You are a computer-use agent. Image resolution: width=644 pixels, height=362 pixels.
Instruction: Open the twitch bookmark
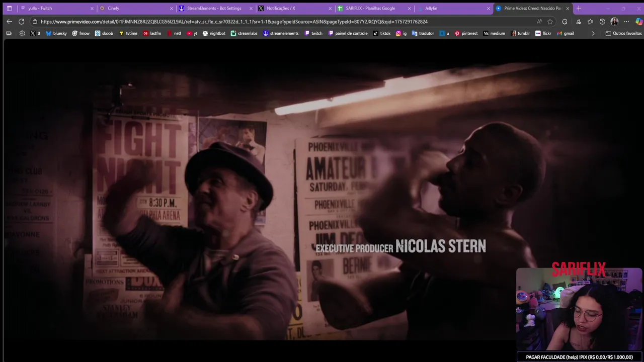click(x=313, y=33)
